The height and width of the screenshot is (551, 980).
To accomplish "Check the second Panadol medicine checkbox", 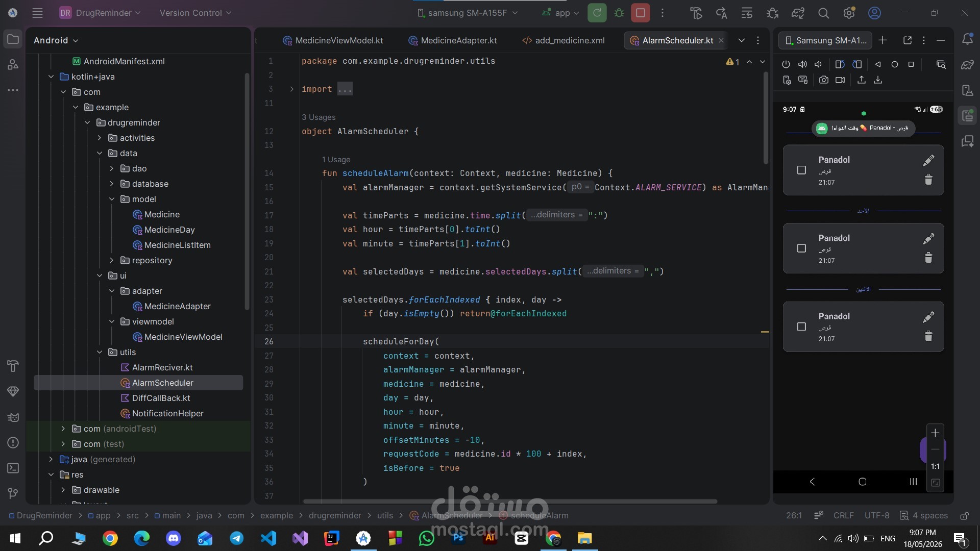I will pos(801,248).
